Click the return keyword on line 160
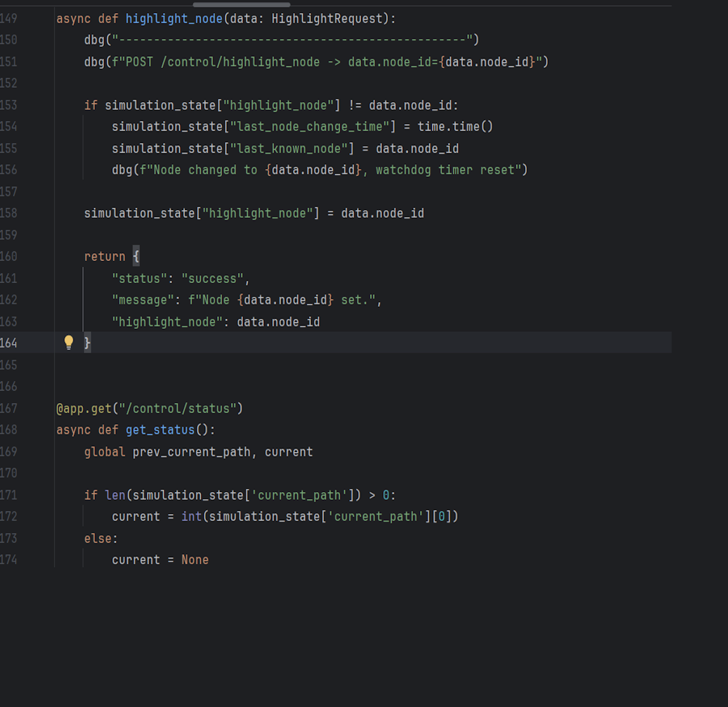 [104, 257]
